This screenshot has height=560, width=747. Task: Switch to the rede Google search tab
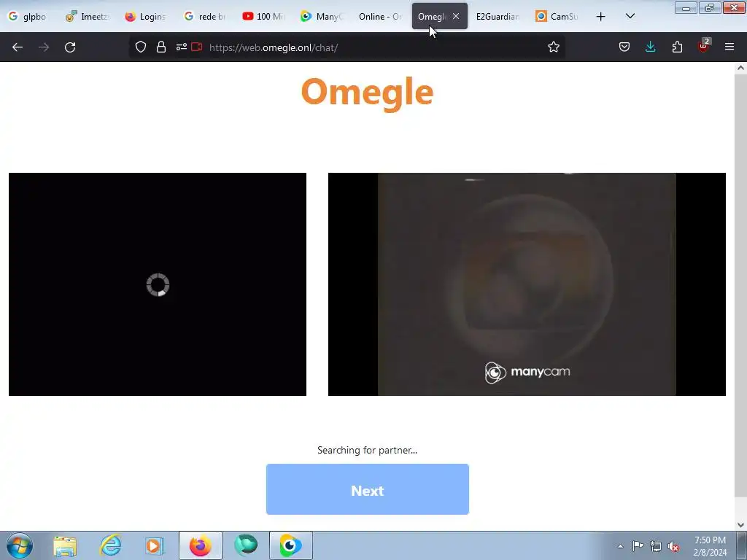tap(205, 17)
